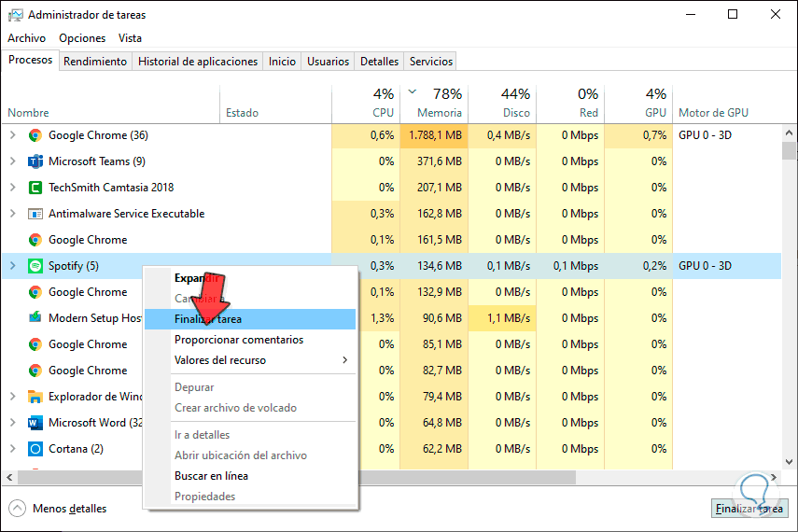
Task: Expand the Antimalware Service Executable group
Action: click(13, 214)
